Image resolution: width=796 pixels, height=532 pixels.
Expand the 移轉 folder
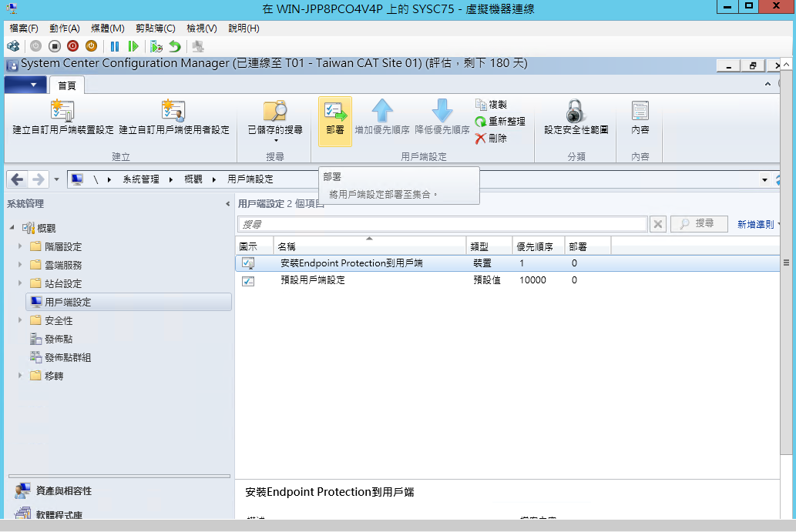tap(20, 375)
